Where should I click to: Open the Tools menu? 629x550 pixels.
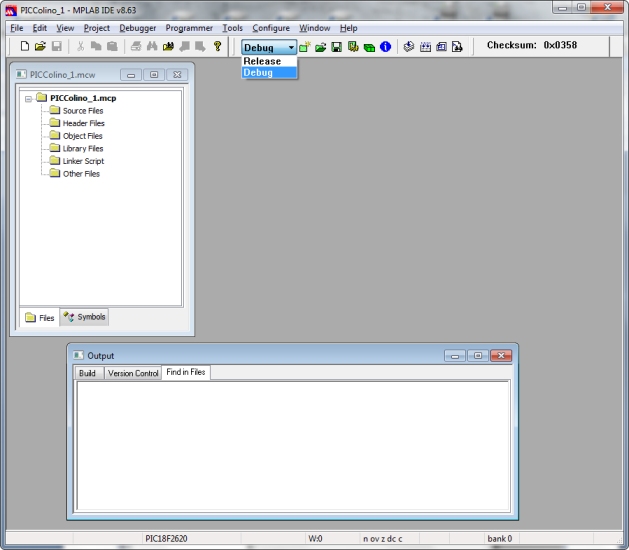click(233, 28)
